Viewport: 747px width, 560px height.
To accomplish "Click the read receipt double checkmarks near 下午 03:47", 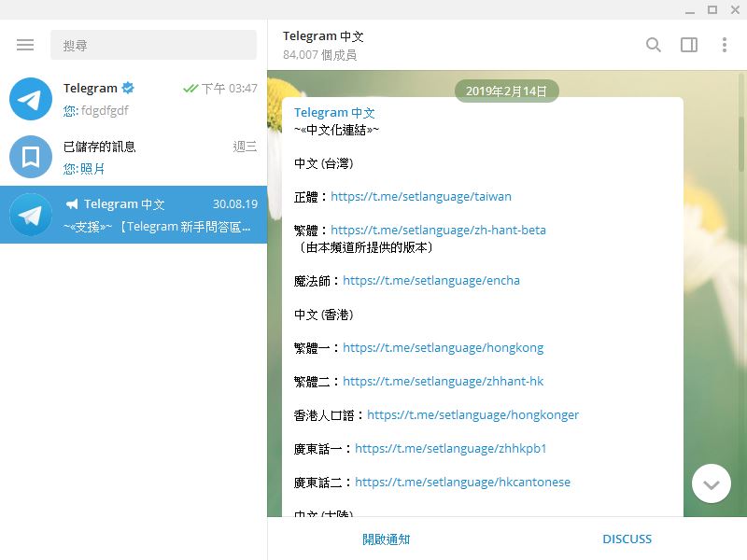I will 189,89.
